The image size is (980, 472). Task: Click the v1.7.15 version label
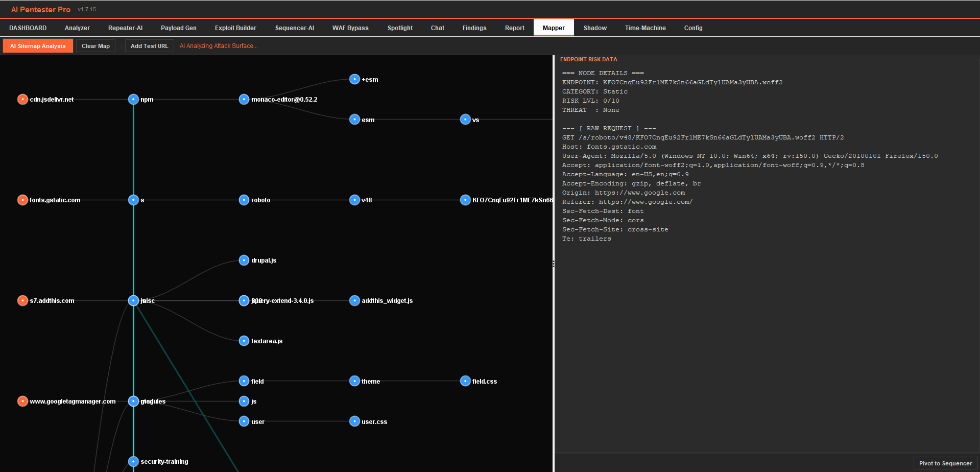coord(87,10)
